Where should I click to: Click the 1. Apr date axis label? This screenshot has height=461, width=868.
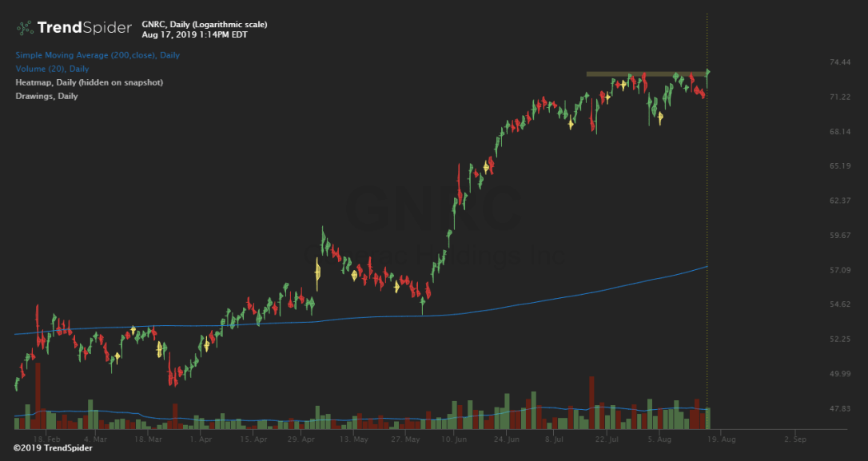tap(201, 439)
